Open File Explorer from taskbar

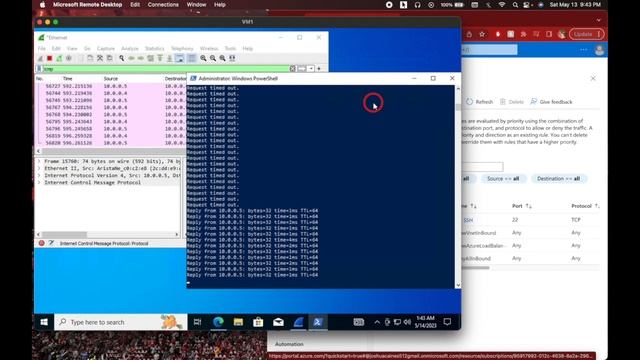click(238, 322)
